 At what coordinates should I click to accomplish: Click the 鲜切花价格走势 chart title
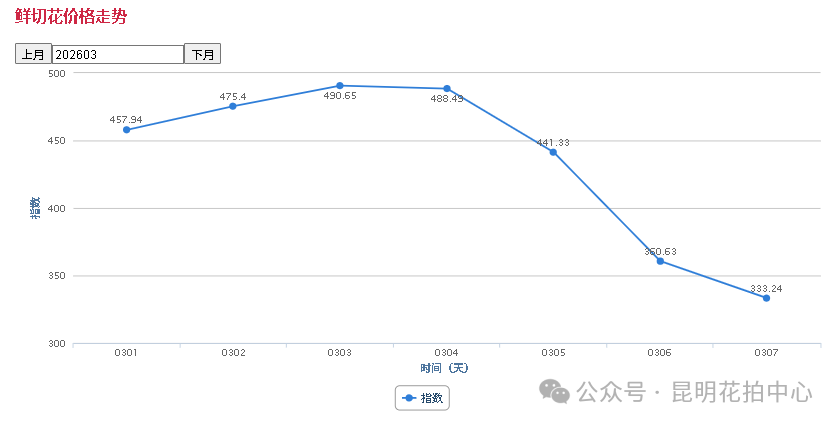(x=71, y=17)
